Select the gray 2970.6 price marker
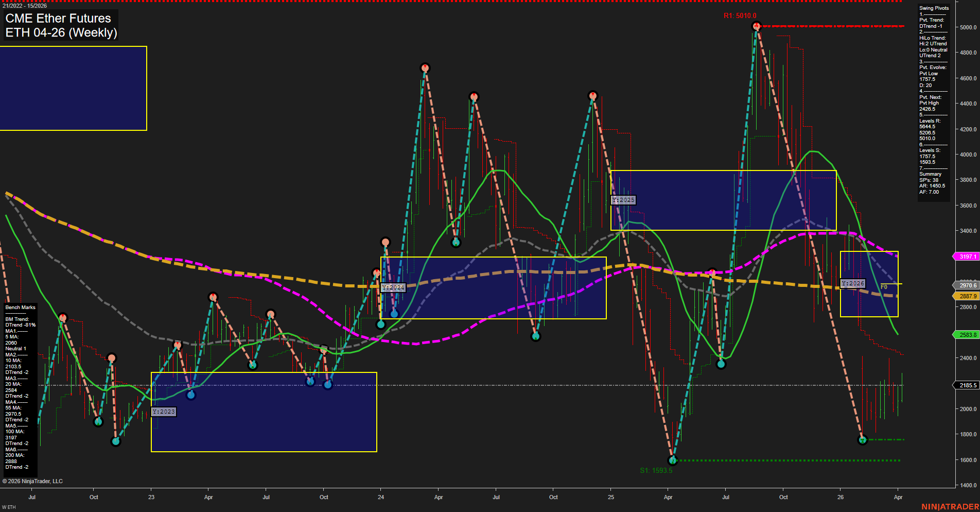The image size is (980, 512). [966, 285]
